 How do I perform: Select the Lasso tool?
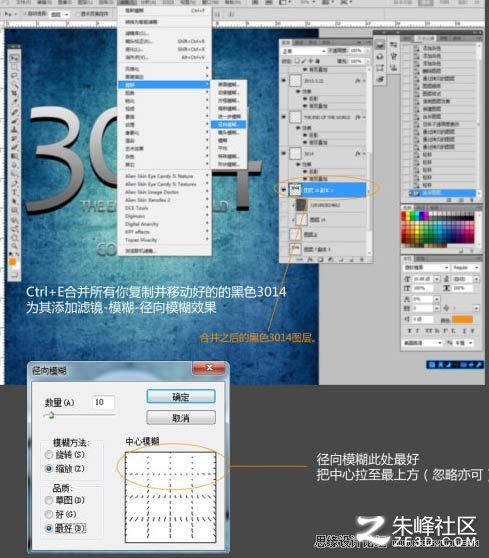14,75
